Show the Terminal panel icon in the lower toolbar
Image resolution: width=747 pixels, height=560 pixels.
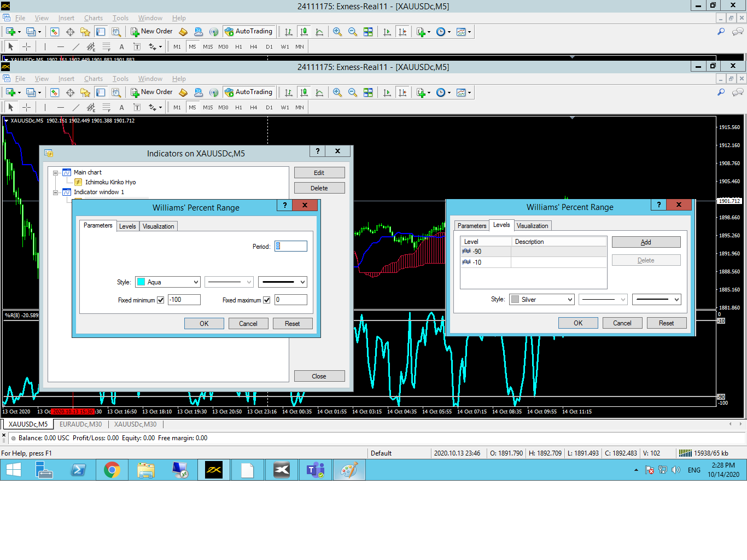[x=101, y=92]
